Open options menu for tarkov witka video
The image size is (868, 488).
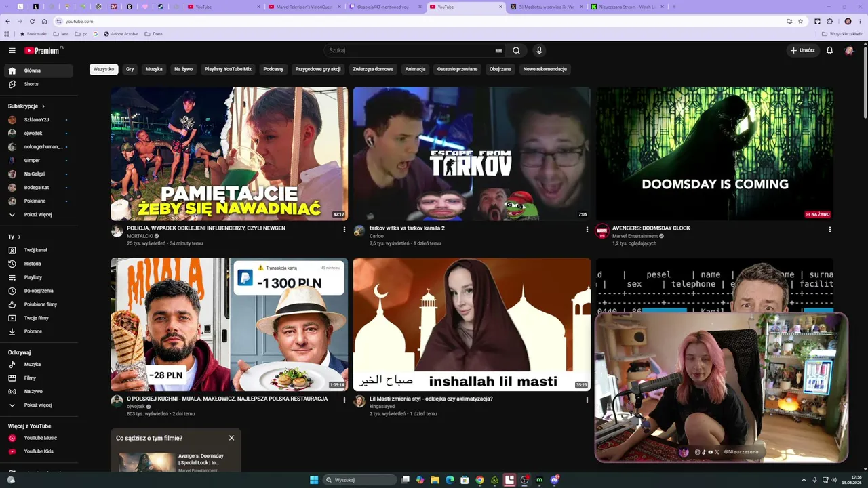pos(587,230)
